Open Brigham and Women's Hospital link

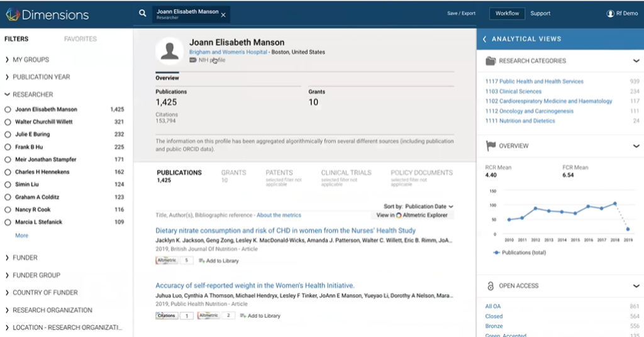point(228,52)
